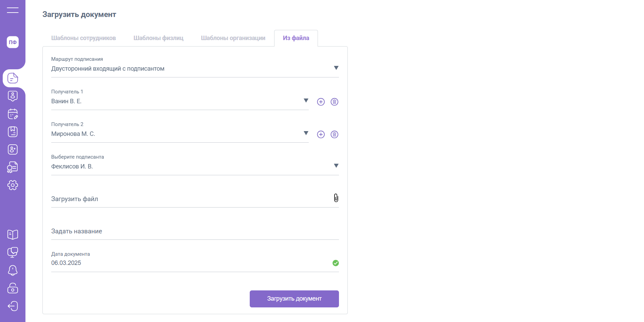Click the logout icon in the sidebar

pyautogui.click(x=13, y=306)
